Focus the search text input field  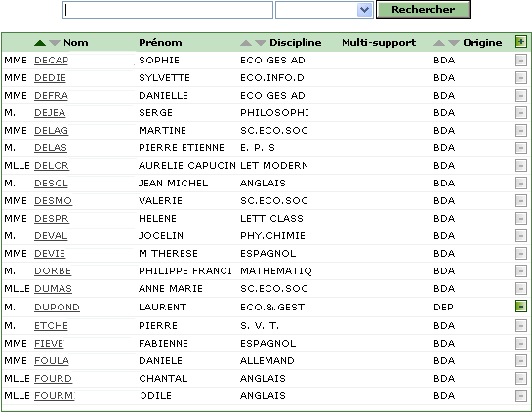(x=168, y=10)
